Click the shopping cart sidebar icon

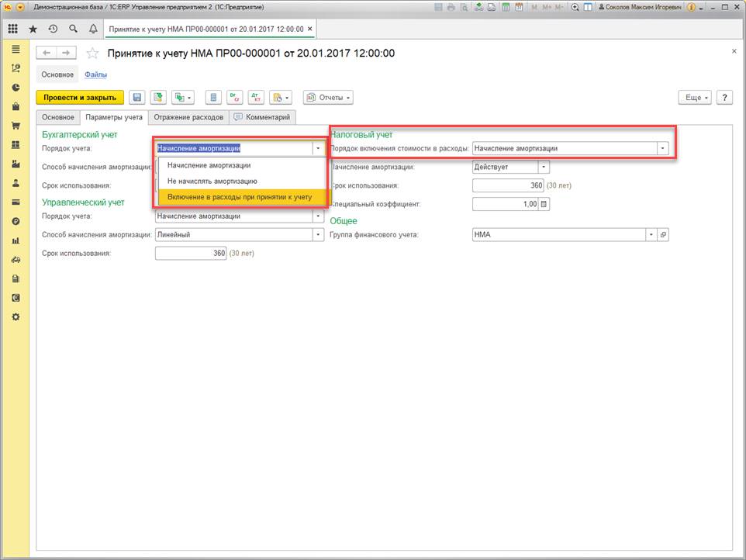pyautogui.click(x=16, y=126)
